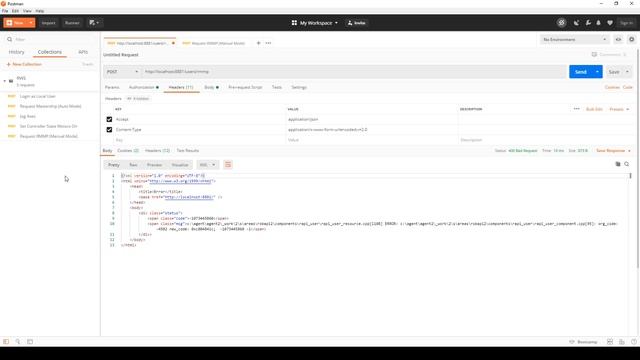Click the Sign In button
The height and width of the screenshot is (360, 640).
(x=626, y=23)
